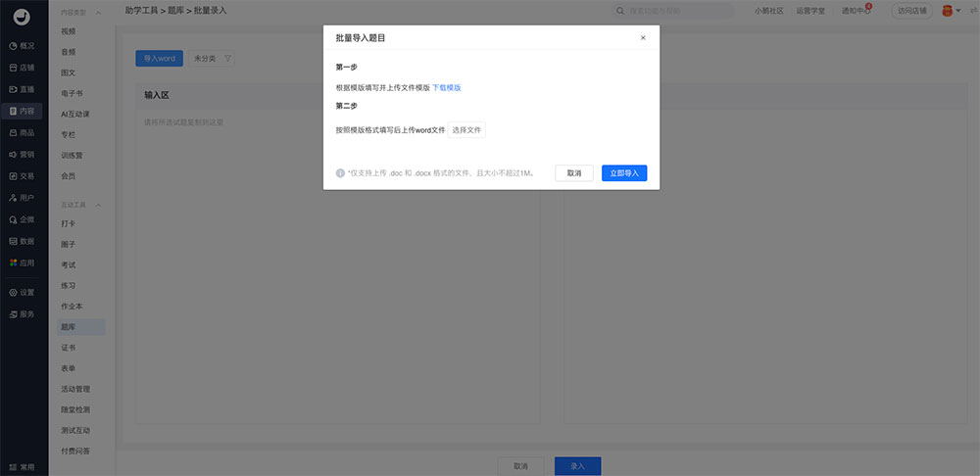Screen dimensions: 980x476
Task: Click the info icon beside file format note
Action: point(340,173)
